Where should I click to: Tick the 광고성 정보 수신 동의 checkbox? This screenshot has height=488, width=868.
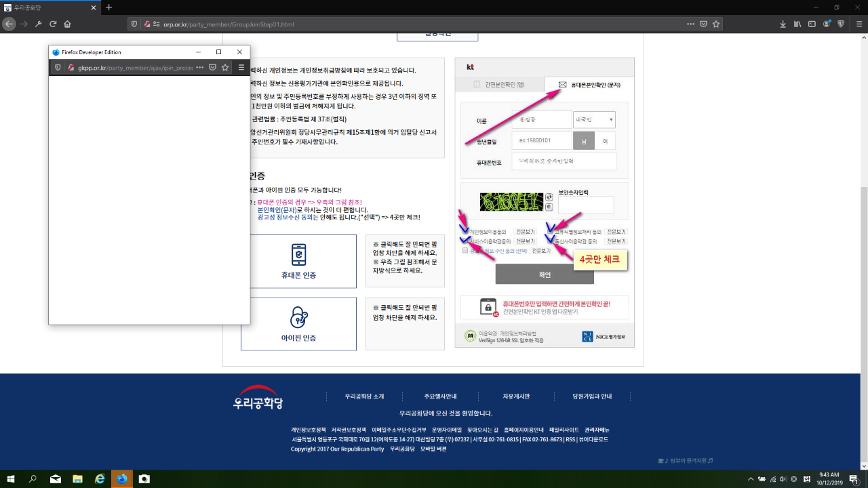point(465,250)
